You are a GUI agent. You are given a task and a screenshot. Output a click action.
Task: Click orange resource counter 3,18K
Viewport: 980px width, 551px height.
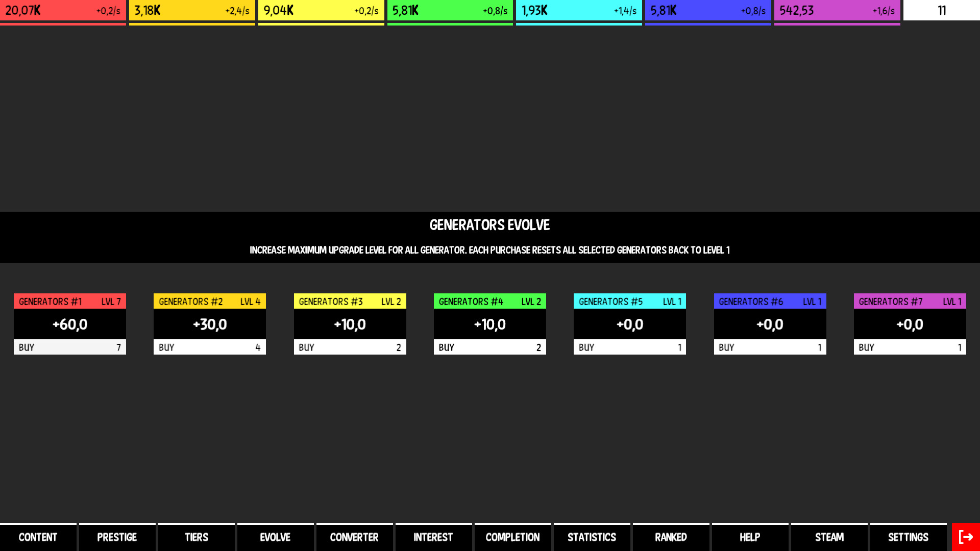[x=192, y=11]
